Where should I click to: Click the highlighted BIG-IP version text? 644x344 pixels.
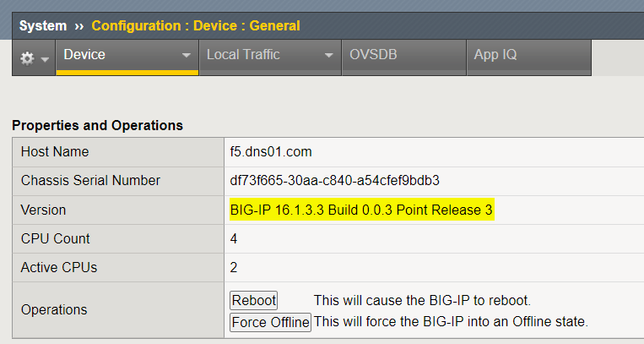pos(361,210)
